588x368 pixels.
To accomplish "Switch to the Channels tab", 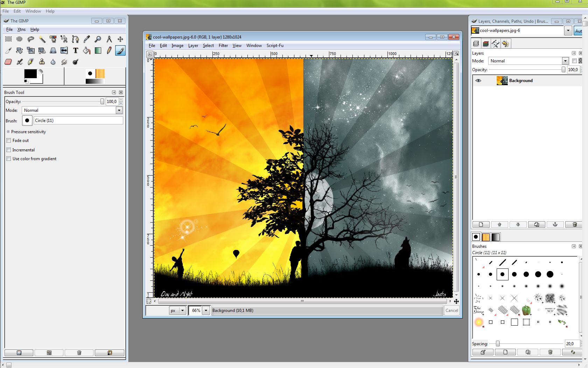I will click(x=486, y=44).
